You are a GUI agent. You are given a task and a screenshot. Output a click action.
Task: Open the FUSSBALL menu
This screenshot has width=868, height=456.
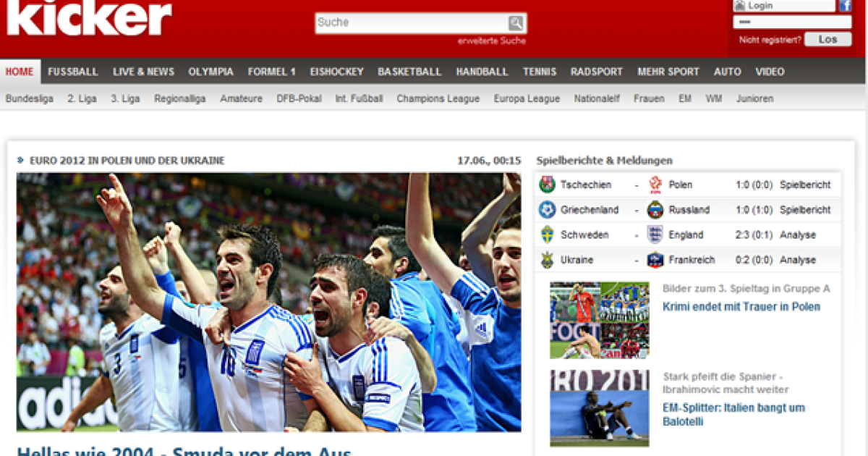click(73, 72)
